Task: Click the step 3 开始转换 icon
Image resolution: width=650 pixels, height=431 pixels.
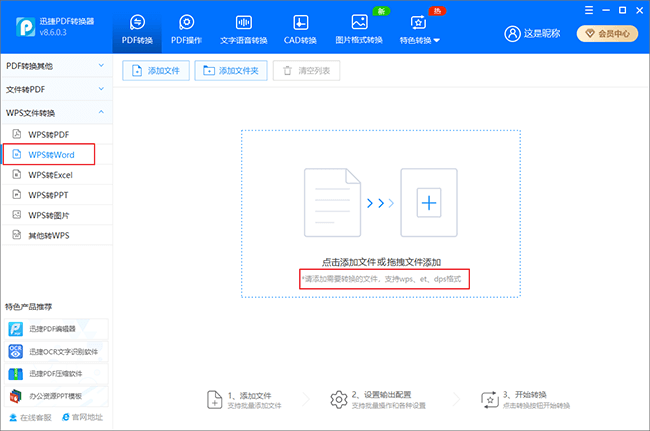Action: pos(490,400)
